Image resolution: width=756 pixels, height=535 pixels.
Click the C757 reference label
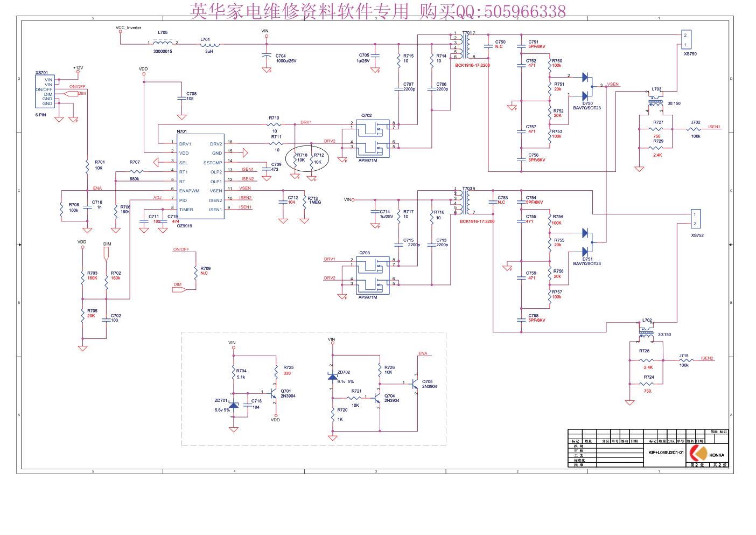[x=531, y=127]
